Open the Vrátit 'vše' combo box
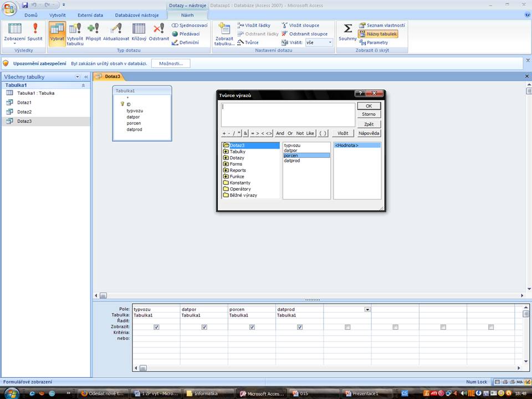 click(x=319, y=43)
